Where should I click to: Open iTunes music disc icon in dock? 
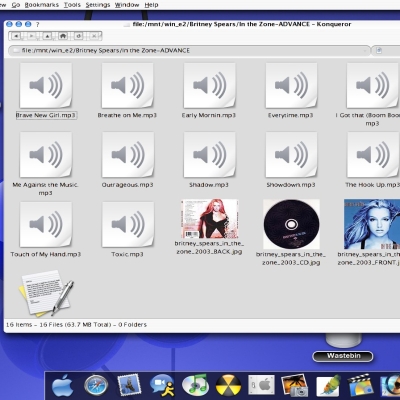pos(196,386)
